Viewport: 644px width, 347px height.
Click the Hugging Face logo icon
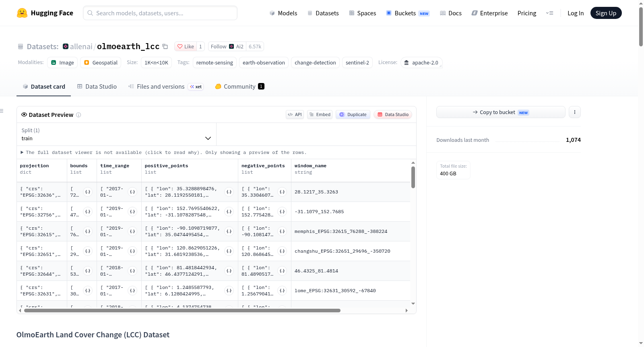pos(22,13)
